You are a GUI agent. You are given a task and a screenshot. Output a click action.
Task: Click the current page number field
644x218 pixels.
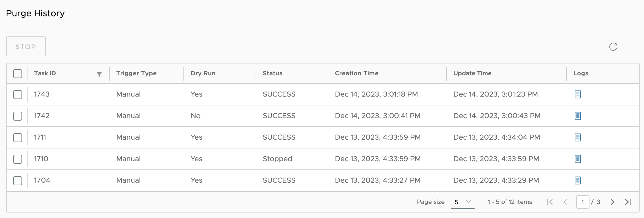pyautogui.click(x=583, y=202)
